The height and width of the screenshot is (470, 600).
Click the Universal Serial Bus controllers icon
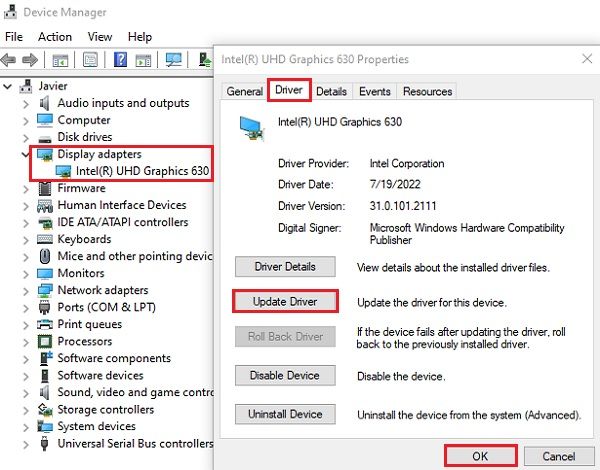(45, 444)
